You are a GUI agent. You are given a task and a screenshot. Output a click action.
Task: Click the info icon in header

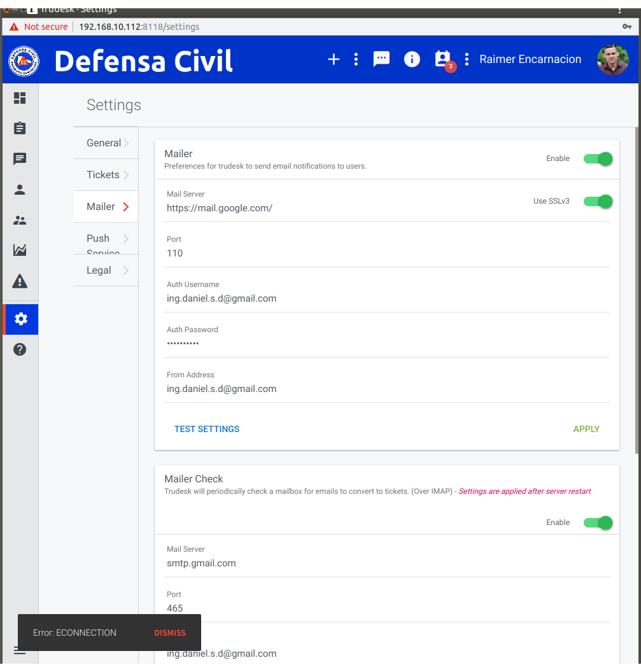coord(412,59)
